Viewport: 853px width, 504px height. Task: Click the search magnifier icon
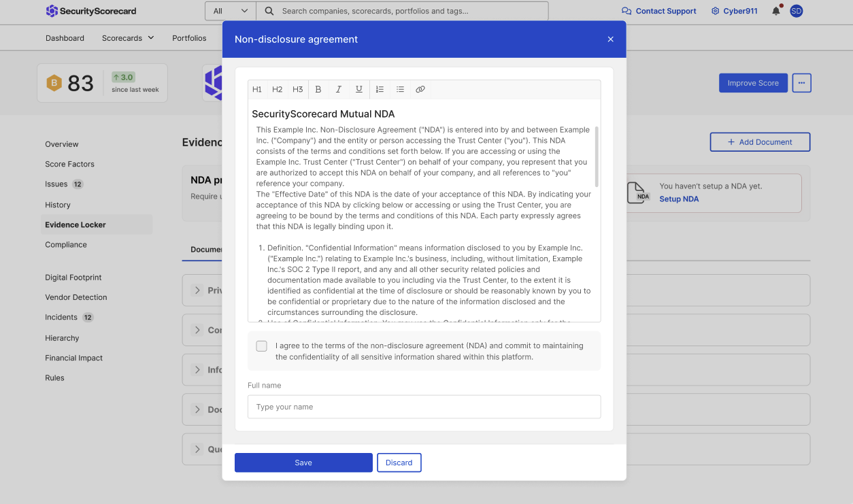point(269,11)
